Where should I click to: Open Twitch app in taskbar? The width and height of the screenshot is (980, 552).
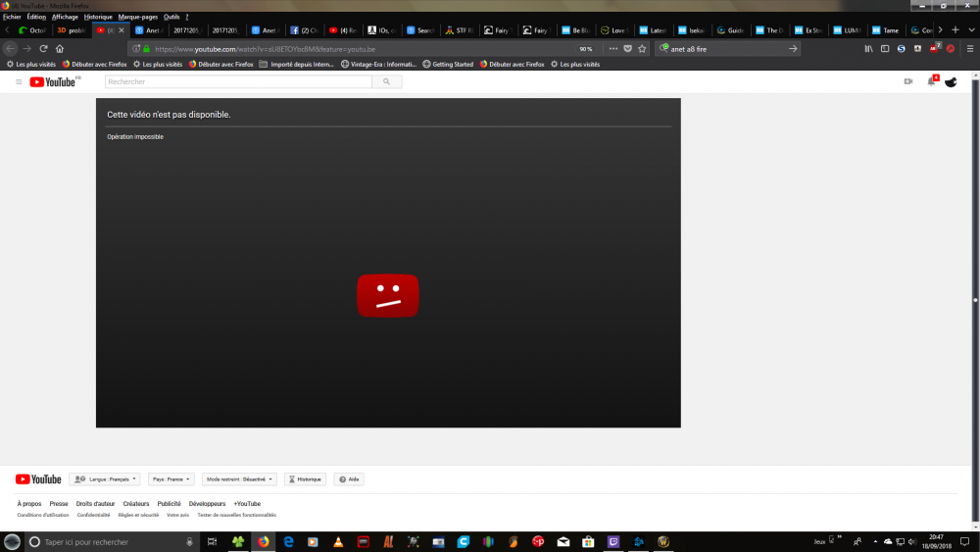point(613,542)
